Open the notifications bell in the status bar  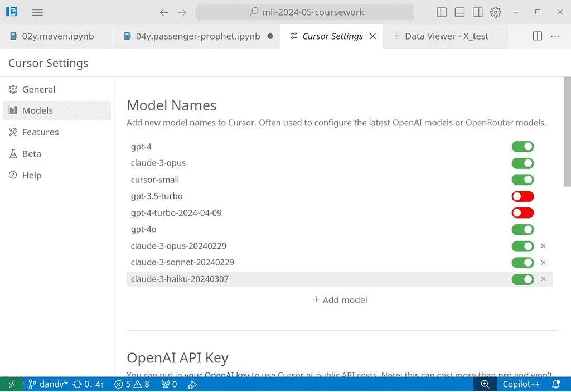click(555, 384)
